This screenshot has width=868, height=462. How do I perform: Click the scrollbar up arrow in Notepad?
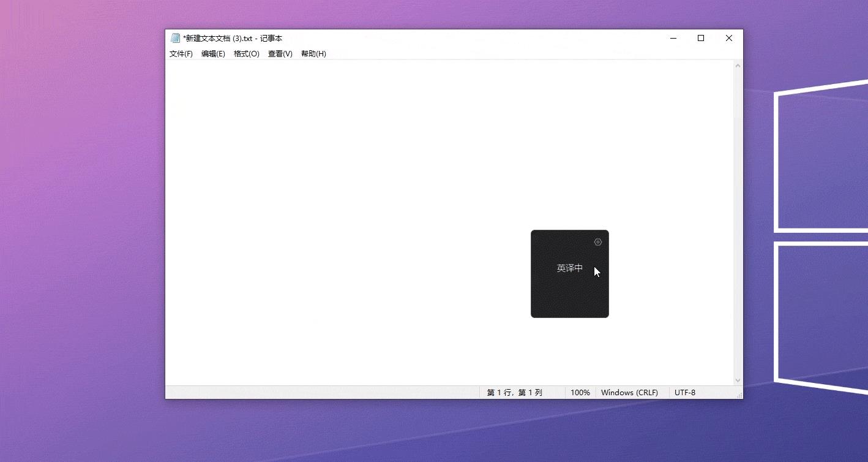(738, 66)
